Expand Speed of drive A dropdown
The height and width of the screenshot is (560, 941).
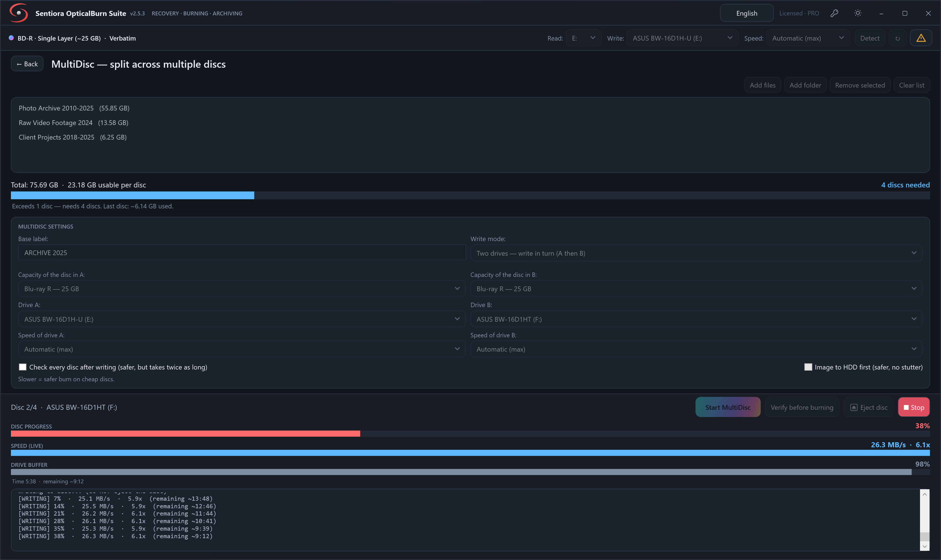point(242,349)
